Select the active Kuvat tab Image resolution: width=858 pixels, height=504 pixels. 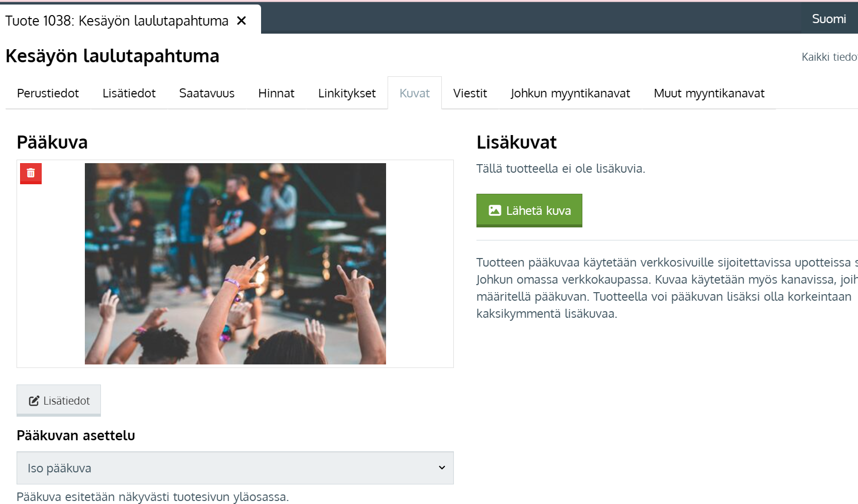[x=415, y=93]
